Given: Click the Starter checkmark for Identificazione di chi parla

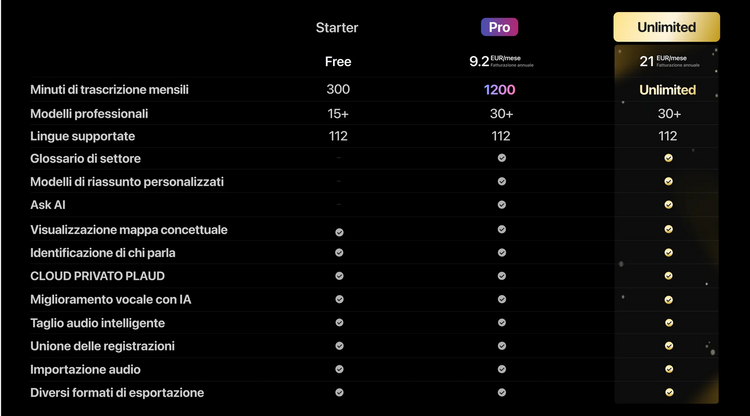Looking at the screenshot, I should pos(339,253).
